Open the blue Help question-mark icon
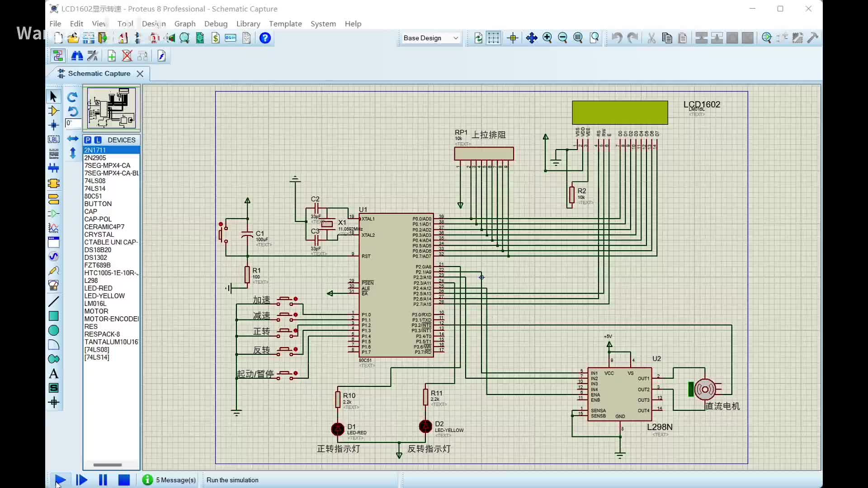Viewport: 868px width, 488px height. pos(265,38)
